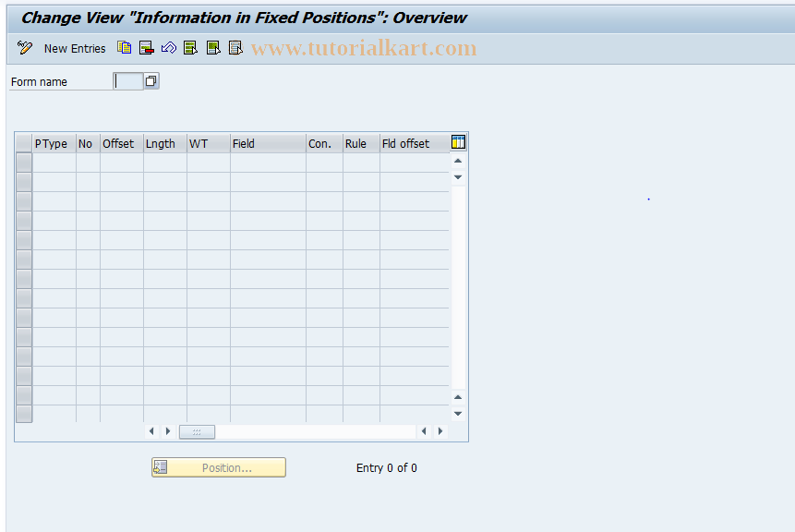Click the select-all corner cell of table

click(x=24, y=143)
